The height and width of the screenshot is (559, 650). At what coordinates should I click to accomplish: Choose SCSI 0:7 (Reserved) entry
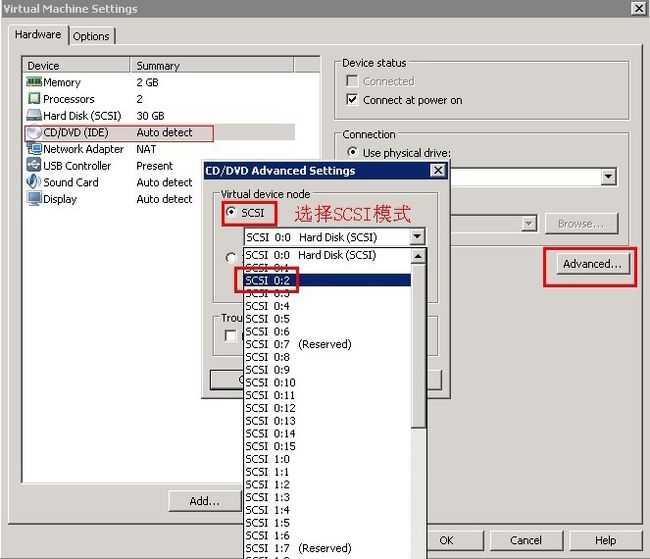coord(327,344)
